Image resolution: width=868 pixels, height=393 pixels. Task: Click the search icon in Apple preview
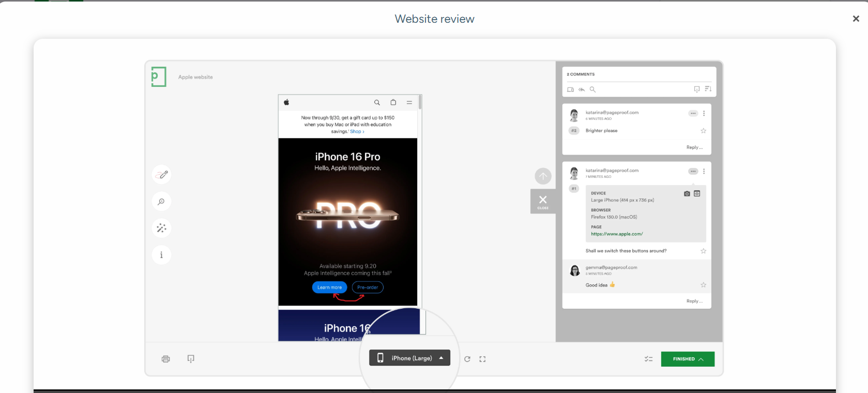pyautogui.click(x=377, y=102)
